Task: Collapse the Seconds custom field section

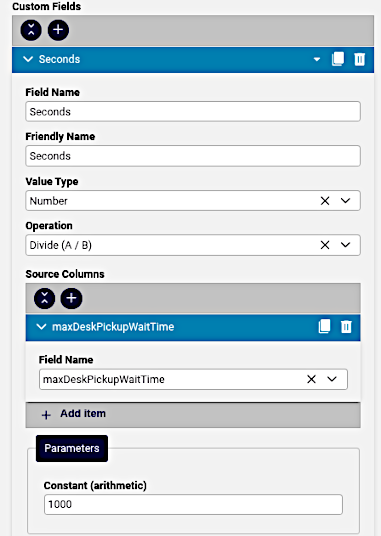Action: [28, 59]
